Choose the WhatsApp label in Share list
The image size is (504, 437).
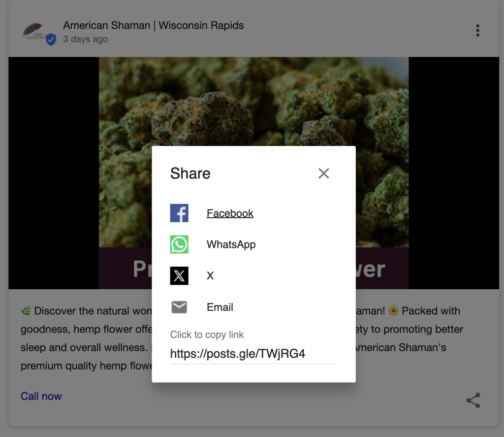tap(231, 244)
